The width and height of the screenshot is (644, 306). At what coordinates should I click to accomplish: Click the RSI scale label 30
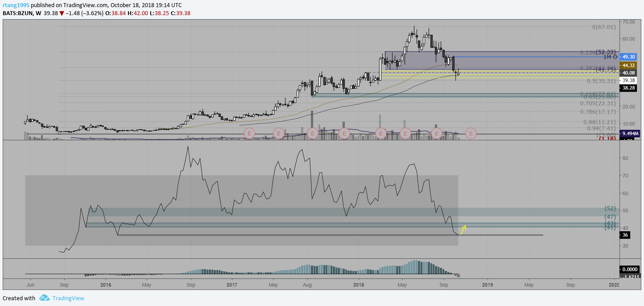click(x=625, y=246)
